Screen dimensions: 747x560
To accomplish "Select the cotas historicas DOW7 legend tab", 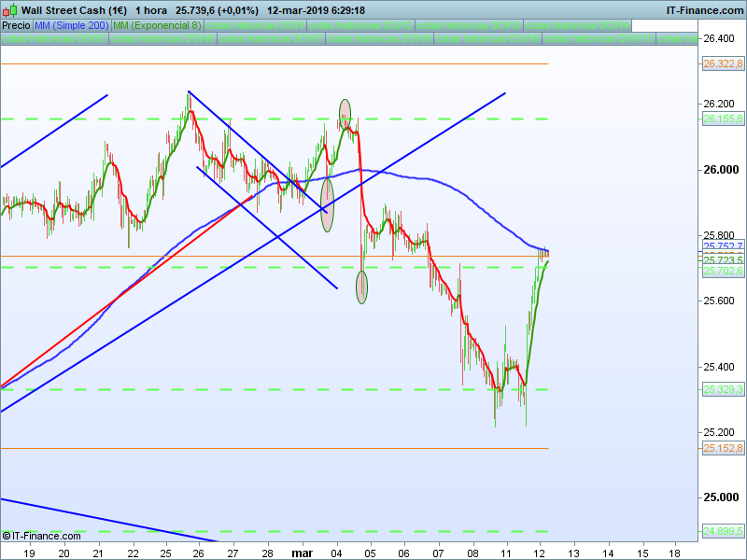I will point(271,38).
